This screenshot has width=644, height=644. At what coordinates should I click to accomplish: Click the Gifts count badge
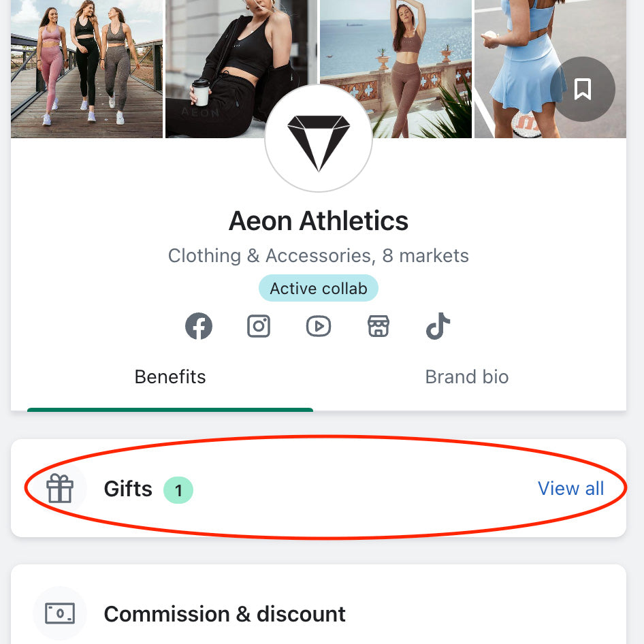[178, 489]
